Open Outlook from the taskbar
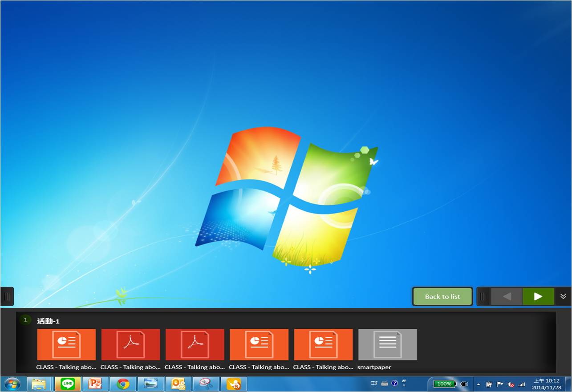The image size is (572, 392). tap(178, 384)
